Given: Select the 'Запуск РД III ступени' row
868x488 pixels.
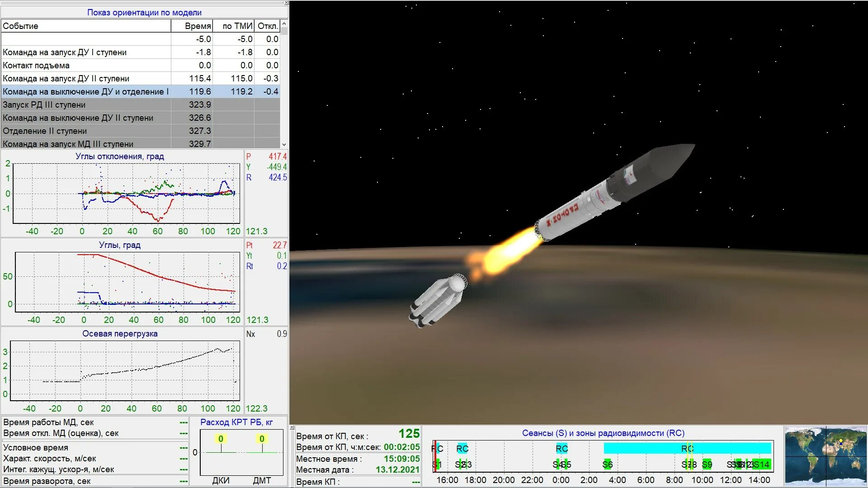Looking at the screenshot, I should 141,104.
